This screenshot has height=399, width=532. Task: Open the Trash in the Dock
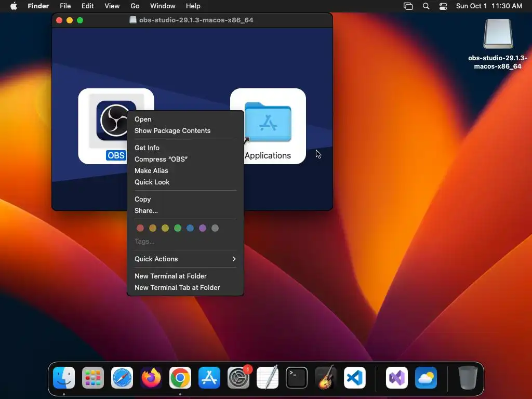[468, 377]
